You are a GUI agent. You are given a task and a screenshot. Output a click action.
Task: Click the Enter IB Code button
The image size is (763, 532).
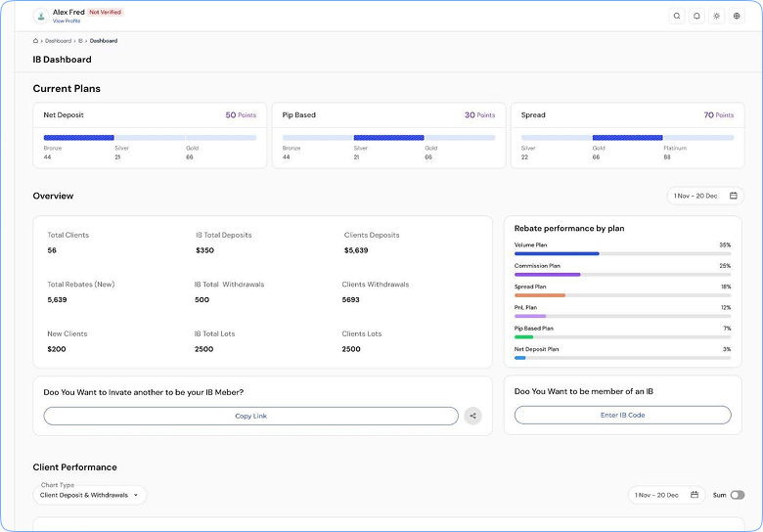point(622,415)
